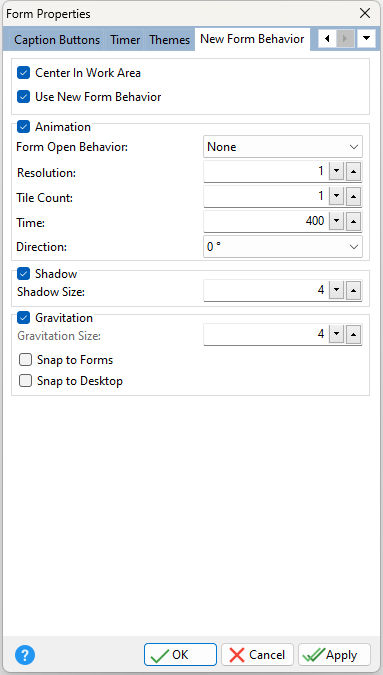This screenshot has width=383, height=675.
Task: Increase the Resolution value with up arrow
Action: 353,172
